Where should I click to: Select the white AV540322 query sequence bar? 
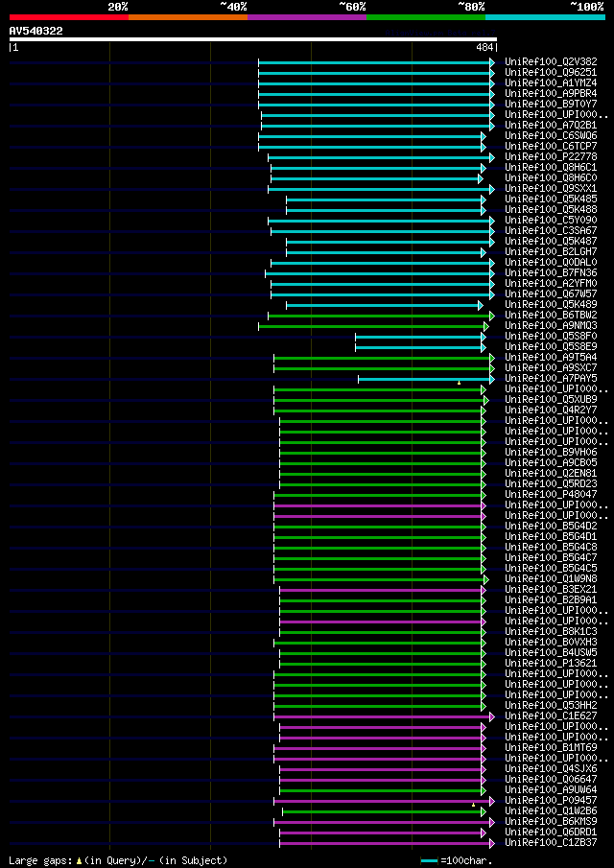253,39
